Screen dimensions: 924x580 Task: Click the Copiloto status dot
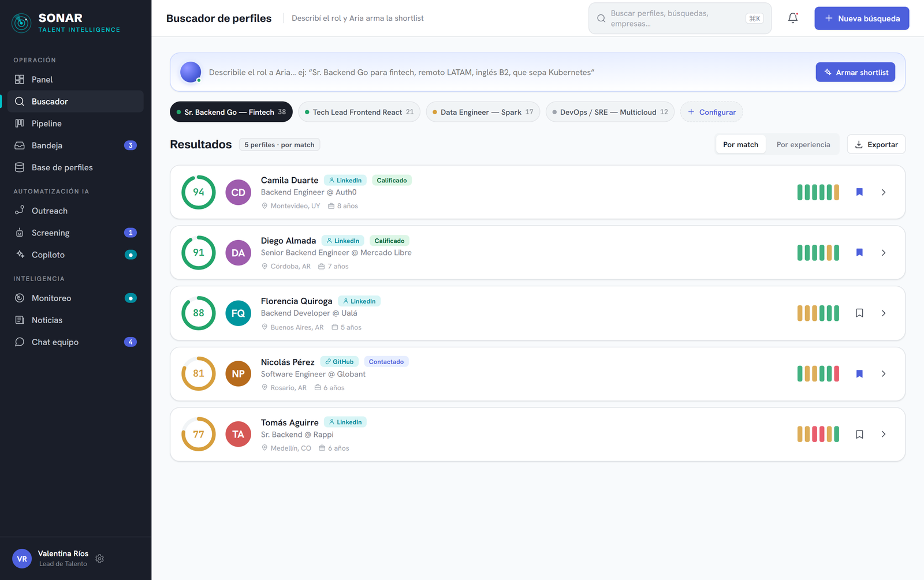131,255
